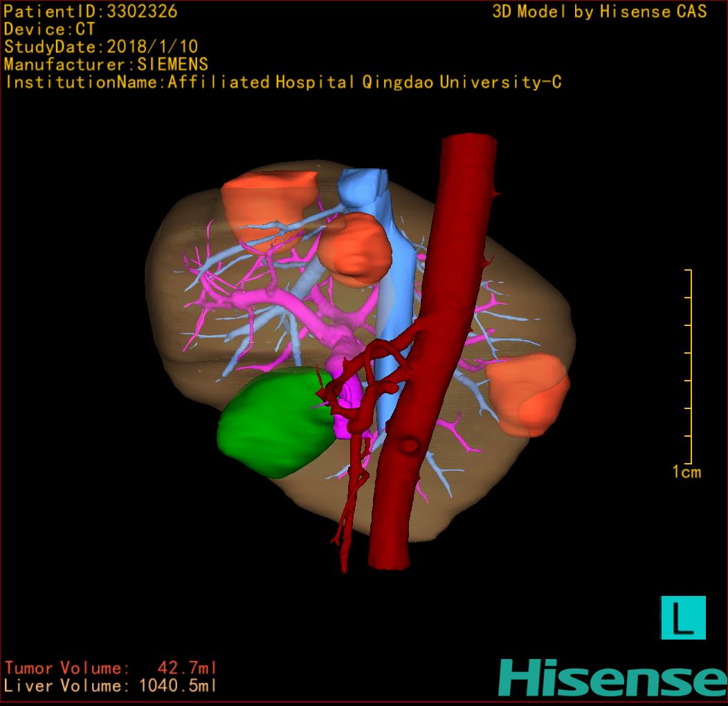This screenshot has height=706, width=728.
Task: Click the Tumor Volume 42.7ml readout
Action: 111,668
